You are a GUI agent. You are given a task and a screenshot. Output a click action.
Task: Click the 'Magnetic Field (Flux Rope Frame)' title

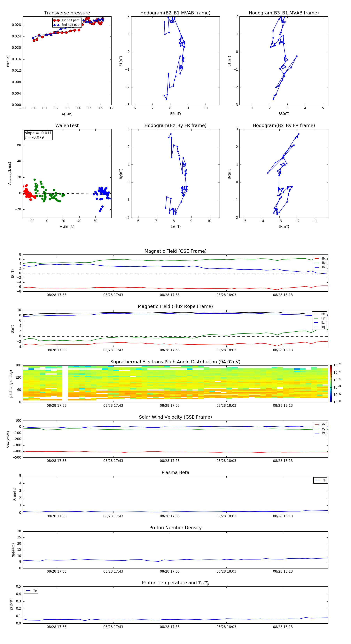(175, 307)
